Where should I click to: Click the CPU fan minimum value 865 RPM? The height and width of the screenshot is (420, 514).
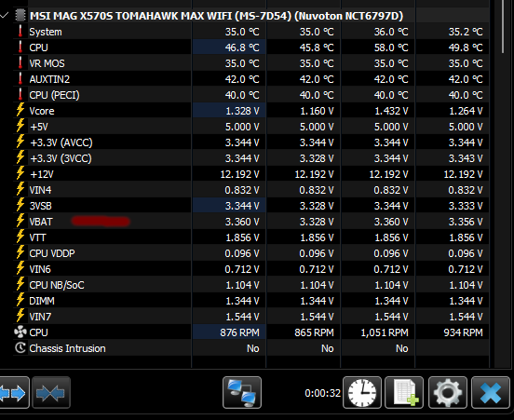(x=314, y=332)
